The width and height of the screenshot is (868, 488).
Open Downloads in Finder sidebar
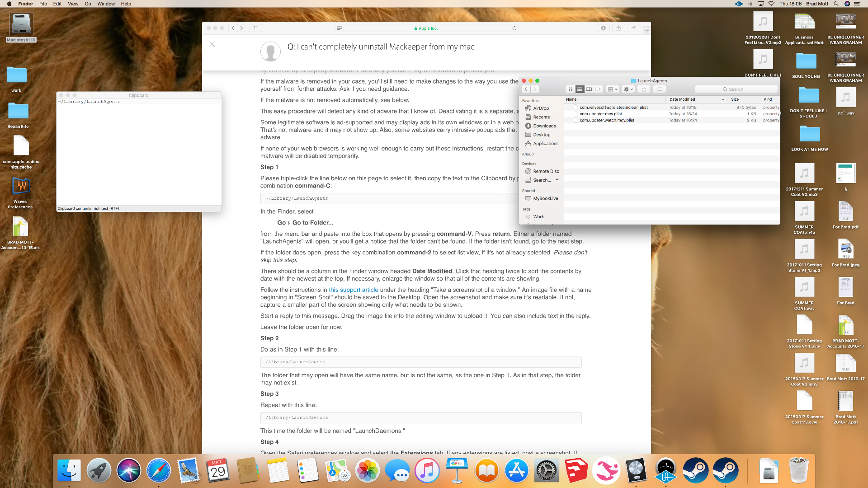click(544, 126)
